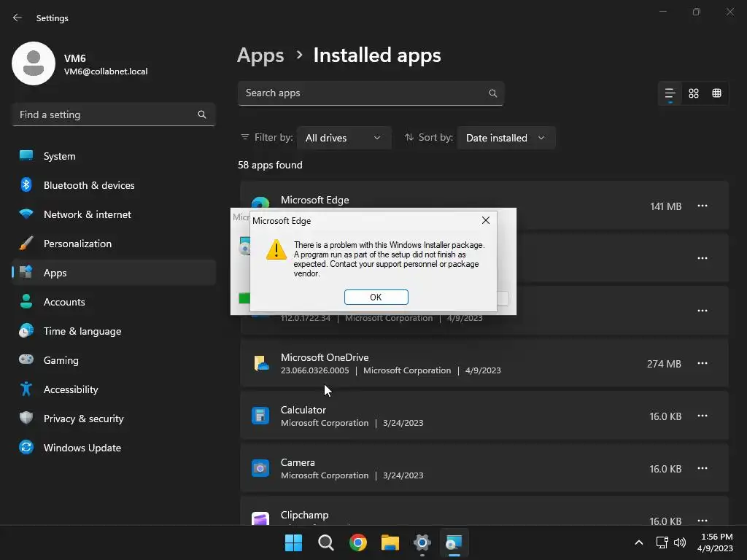
Task: Open more options for Calculator
Action: pos(703,416)
